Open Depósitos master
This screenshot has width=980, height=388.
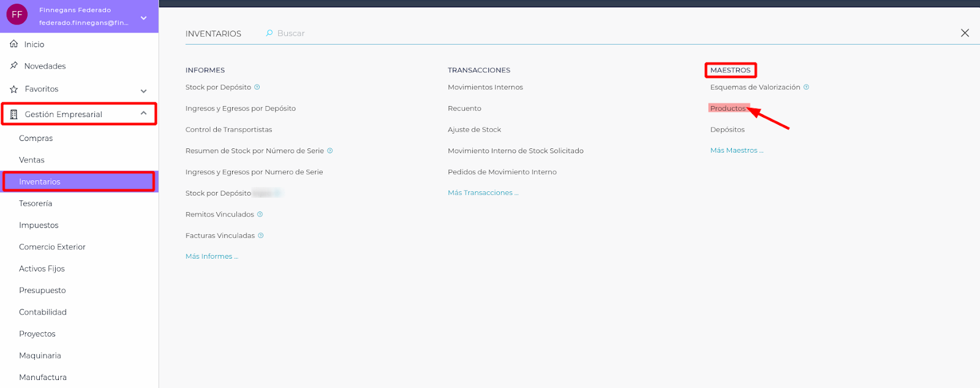[727, 130]
